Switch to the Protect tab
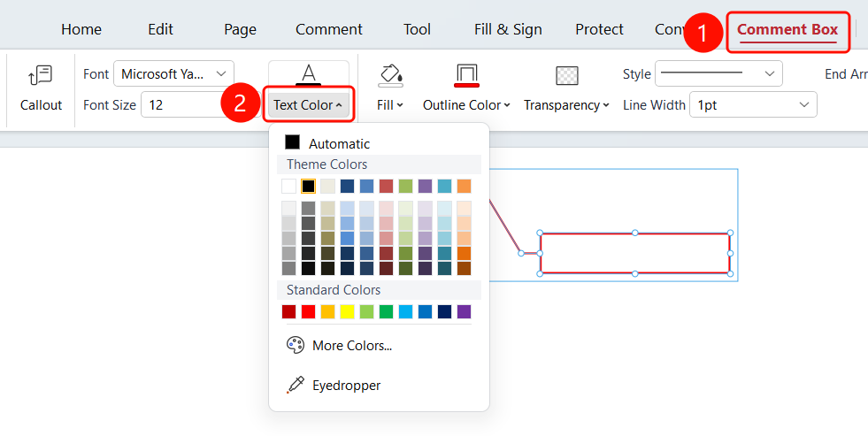Viewport: 868px width, 436px height. pos(599,29)
